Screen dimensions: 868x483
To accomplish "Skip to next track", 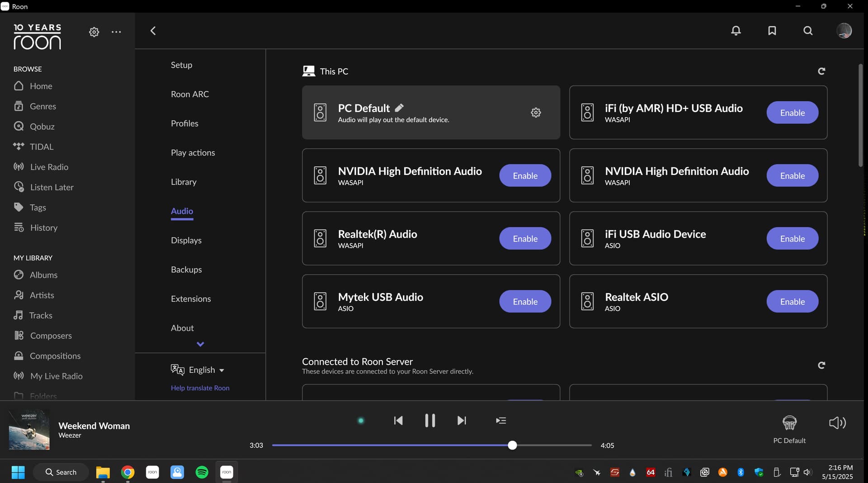I will pos(462,421).
